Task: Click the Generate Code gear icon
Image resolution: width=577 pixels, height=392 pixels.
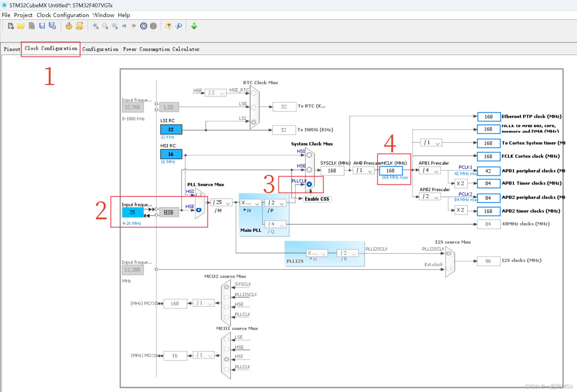Action: point(69,26)
